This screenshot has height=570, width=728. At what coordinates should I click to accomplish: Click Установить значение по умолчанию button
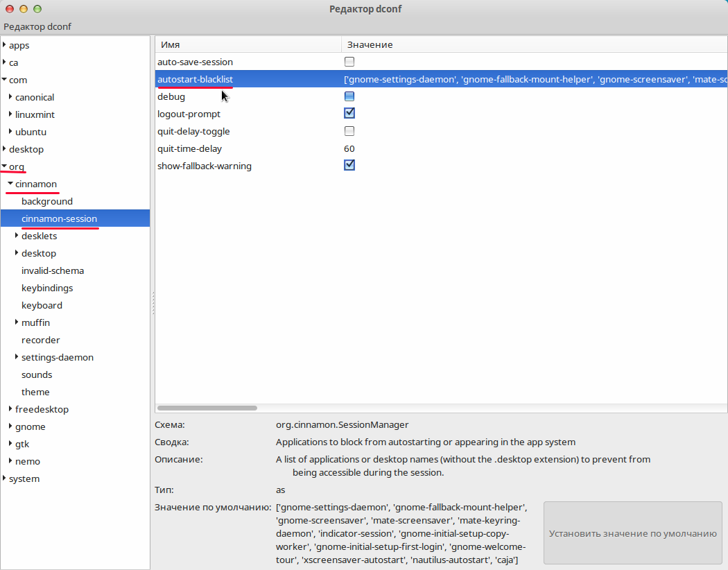coord(633,533)
